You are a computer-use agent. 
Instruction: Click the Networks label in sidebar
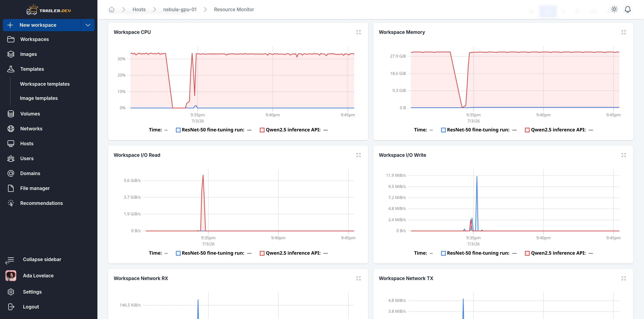(31, 129)
